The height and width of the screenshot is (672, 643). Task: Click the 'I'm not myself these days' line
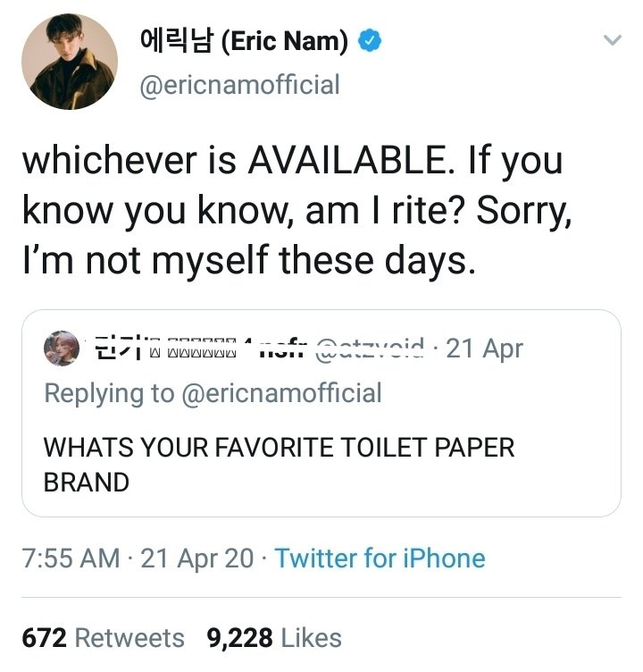(246, 259)
